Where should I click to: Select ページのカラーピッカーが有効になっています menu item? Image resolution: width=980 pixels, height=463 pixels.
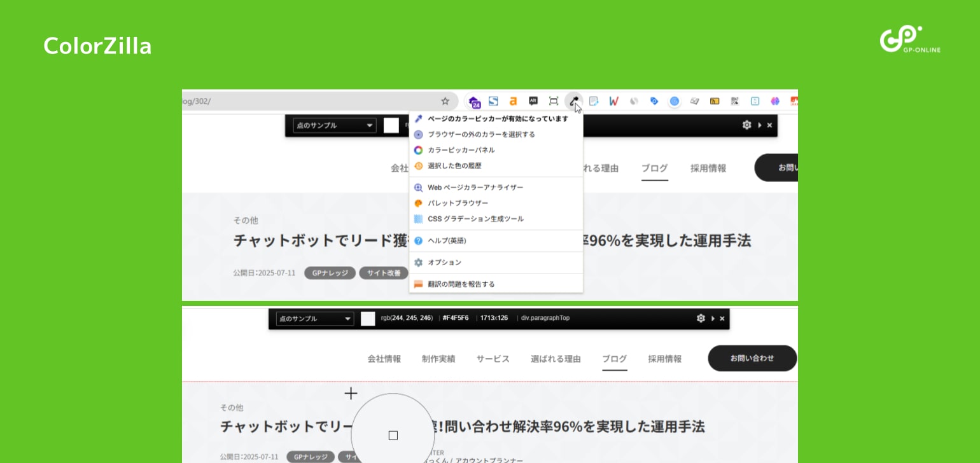[x=496, y=119]
